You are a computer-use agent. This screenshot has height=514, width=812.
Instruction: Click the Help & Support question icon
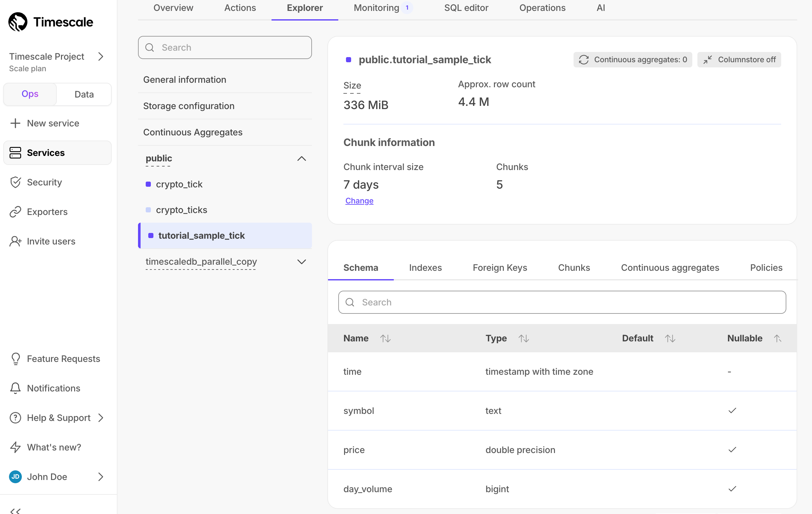pos(15,418)
